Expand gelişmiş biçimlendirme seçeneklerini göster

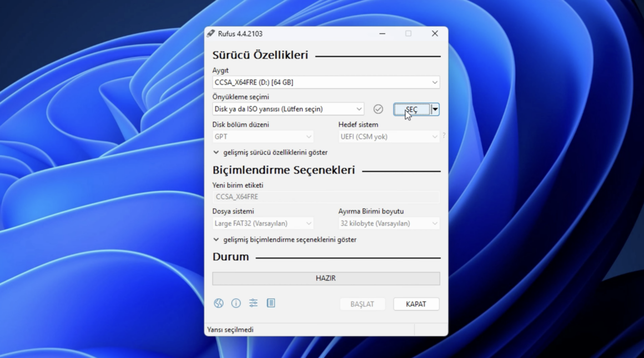pos(285,240)
